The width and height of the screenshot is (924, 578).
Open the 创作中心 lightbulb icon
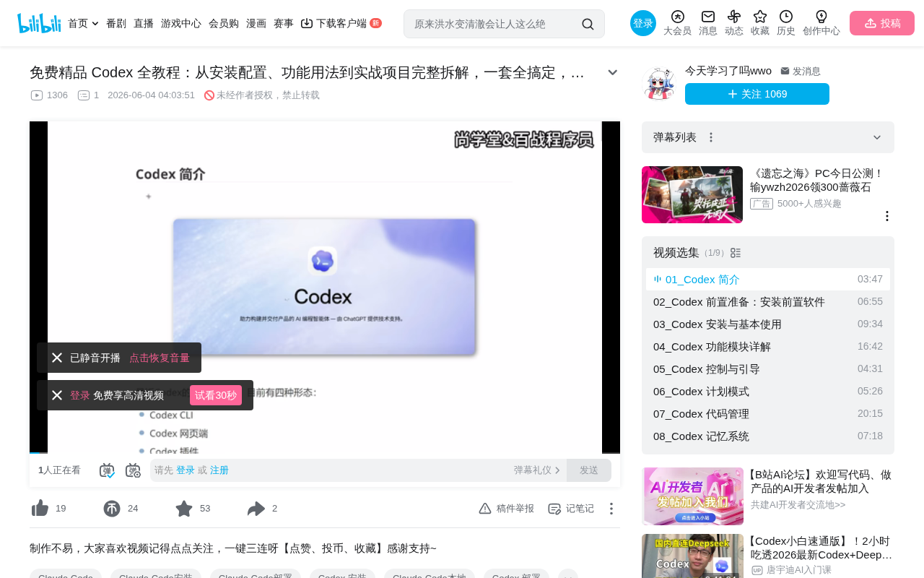821,17
